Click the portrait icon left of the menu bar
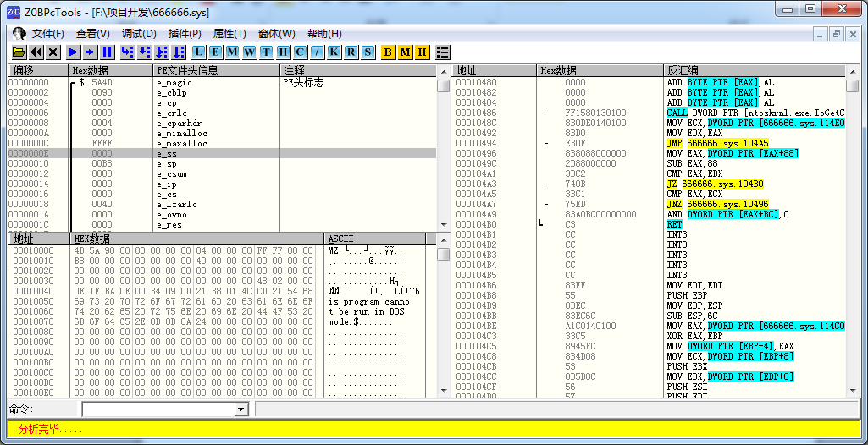This screenshot has width=868, height=445. pos(19,33)
